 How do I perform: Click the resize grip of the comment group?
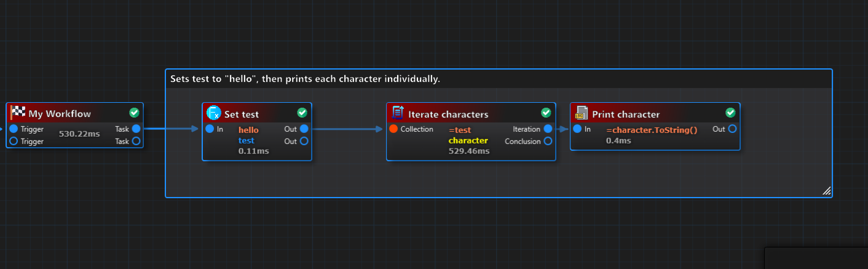click(827, 191)
